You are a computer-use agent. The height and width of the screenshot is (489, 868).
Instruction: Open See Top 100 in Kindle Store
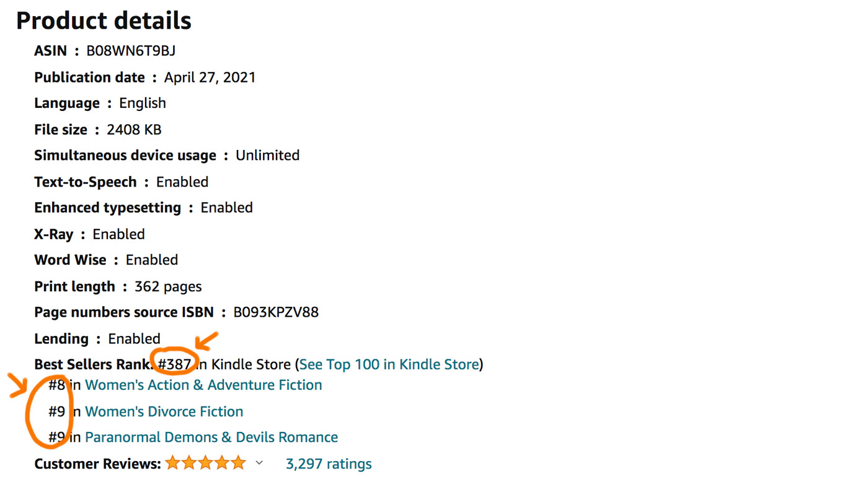click(x=389, y=364)
